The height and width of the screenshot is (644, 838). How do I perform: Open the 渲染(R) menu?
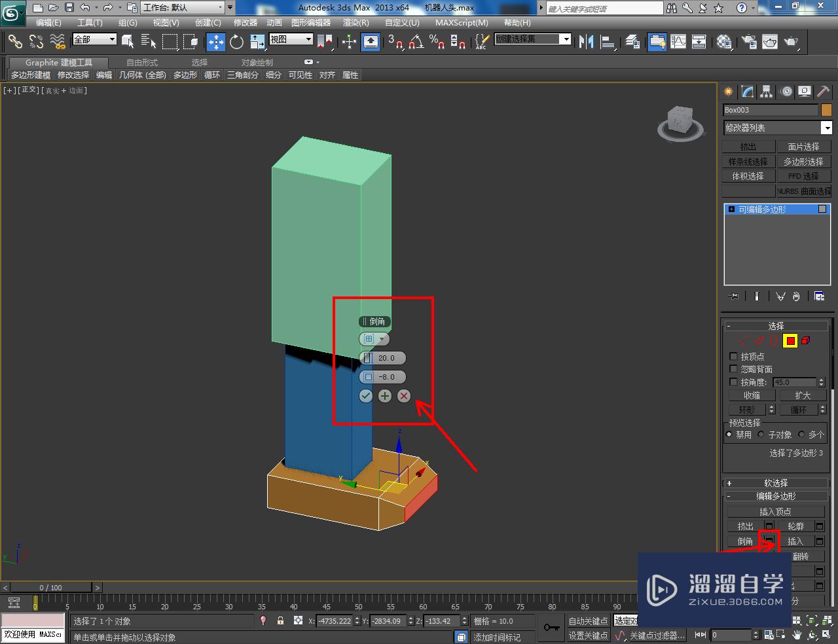tap(356, 23)
